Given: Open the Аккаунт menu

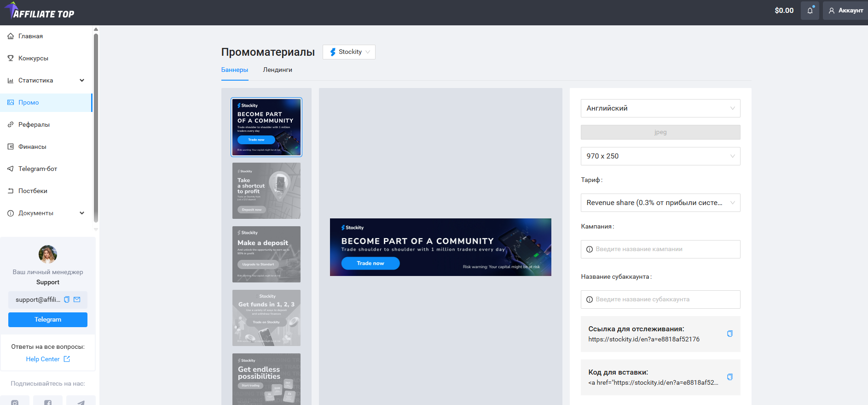Looking at the screenshot, I should click(x=846, y=11).
